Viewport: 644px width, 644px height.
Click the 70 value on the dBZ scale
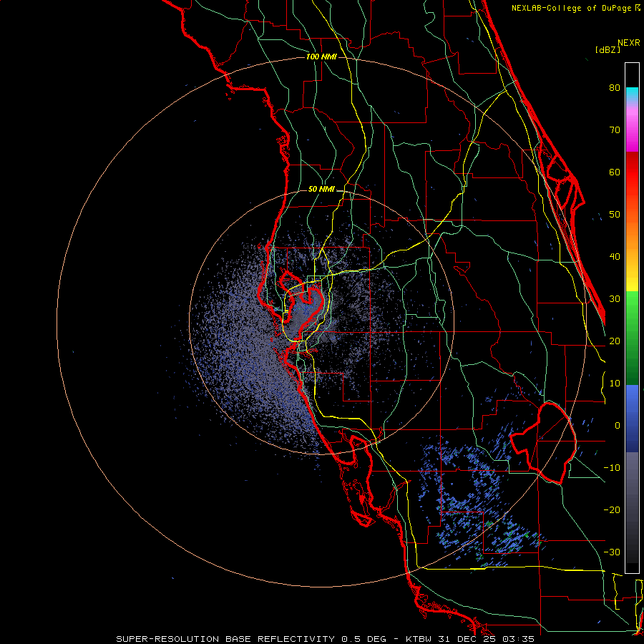[615, 130]
